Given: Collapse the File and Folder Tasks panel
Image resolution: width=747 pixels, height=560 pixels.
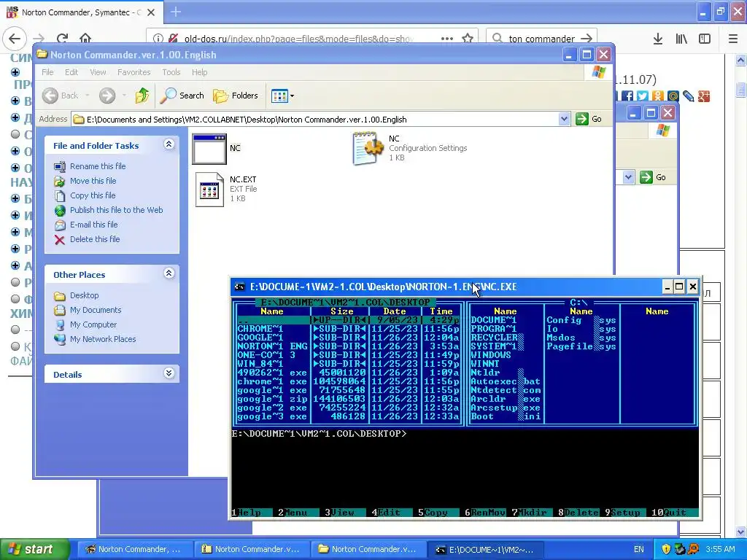Looking at the screenshot, I should click(169, 144).
